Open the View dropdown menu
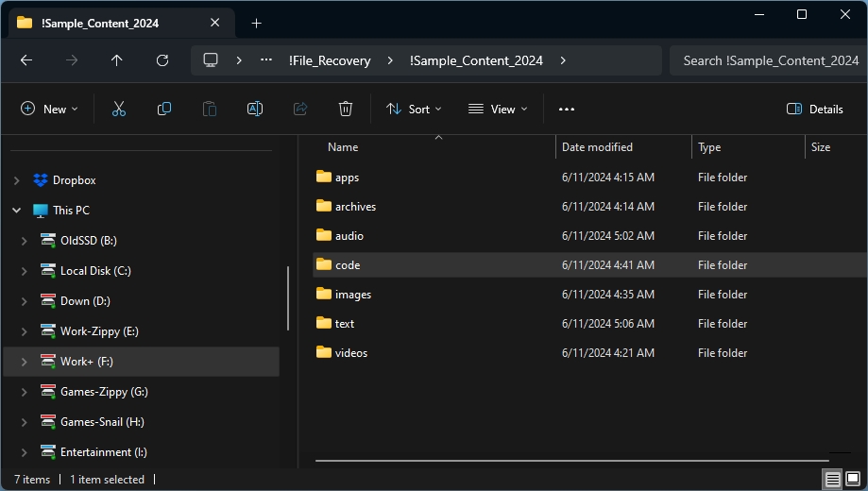Image resolution: width=868 pixels, height=491 pixels. coord(498,109)
